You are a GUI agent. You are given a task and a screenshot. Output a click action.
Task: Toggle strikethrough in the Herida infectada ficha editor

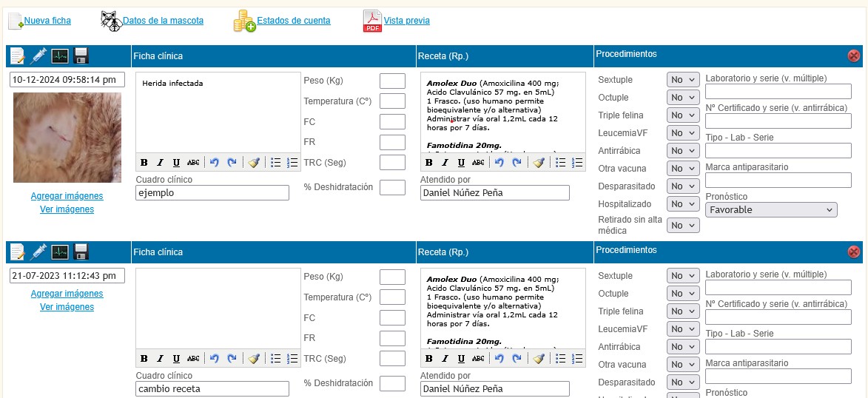tap(192, 162)
